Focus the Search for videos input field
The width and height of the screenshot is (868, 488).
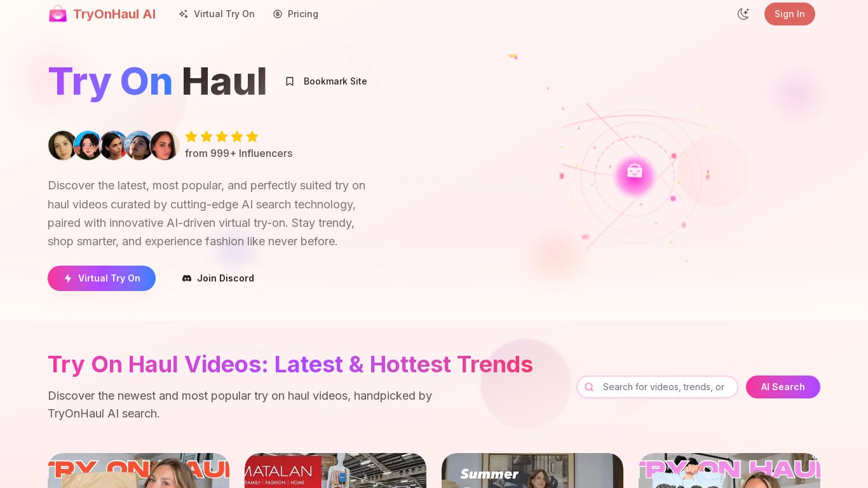point(657,387)
